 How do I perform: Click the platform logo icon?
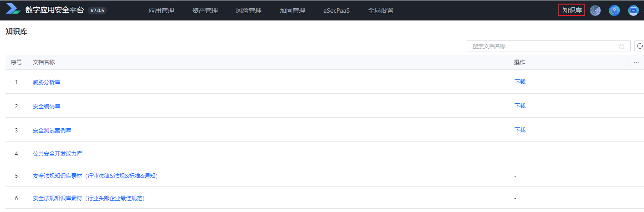click(13, 8)
